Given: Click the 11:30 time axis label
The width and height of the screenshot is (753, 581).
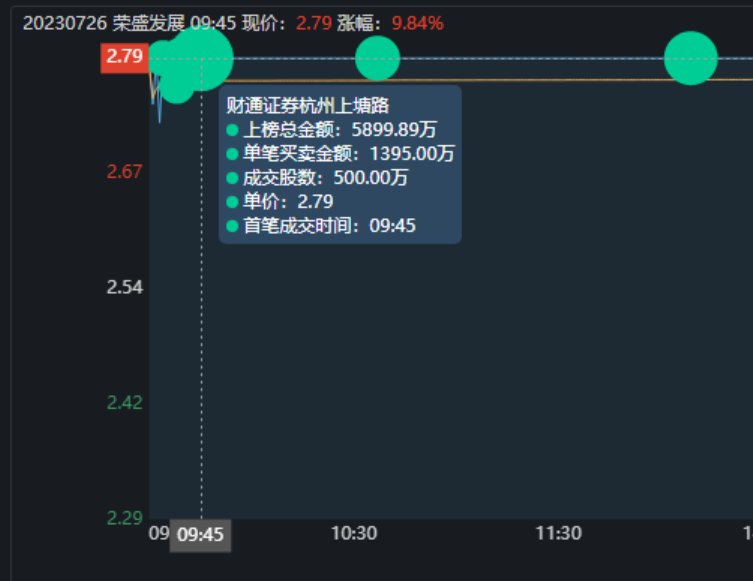Looking at the screenshot, I should (558, 534).
